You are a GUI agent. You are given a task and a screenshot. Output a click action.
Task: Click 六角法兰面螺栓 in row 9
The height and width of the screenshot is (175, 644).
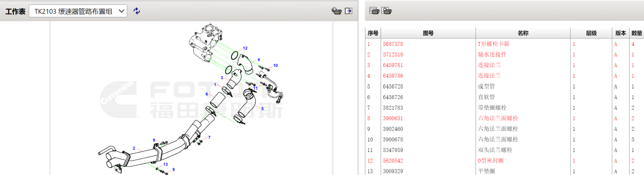(x=498, y=129)
